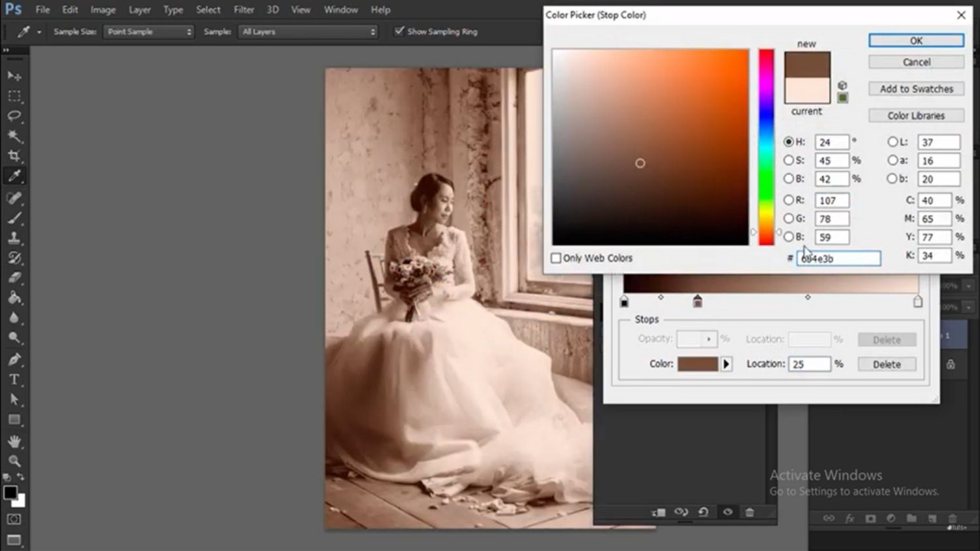The width and height of the screenshot is (980, 551).
Task: Open the Select menu
Action: click(x=208, y=10)
